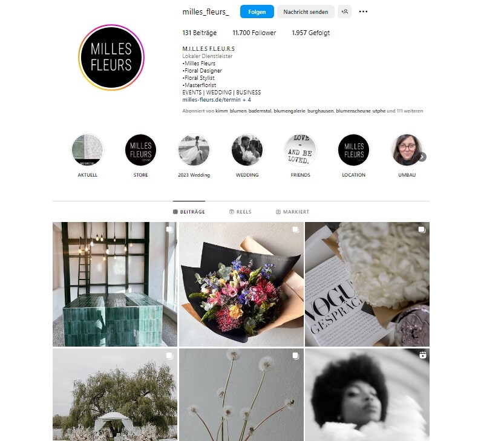View the Milles Fleurs profile picture story
This screenshot has width=504, height=441.
(111, 57)
